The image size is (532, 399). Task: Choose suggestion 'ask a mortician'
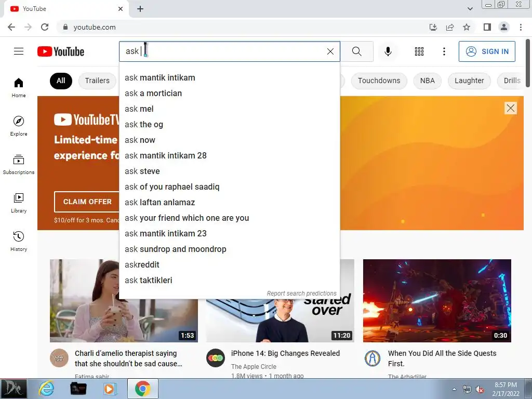[x=229, y=94]
